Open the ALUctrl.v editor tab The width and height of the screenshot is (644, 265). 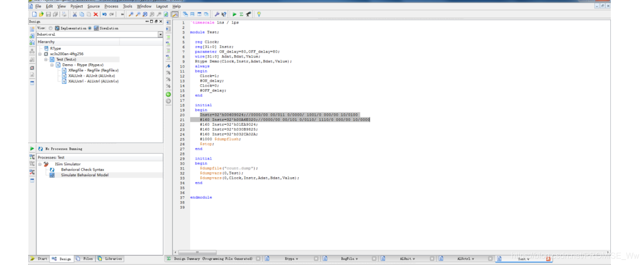[465, 258]
